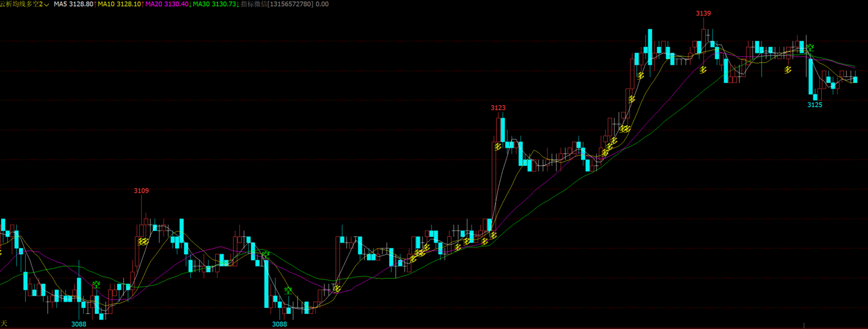Click the 指标微信 contact text

pyautogui.click(x=284, y=4)
